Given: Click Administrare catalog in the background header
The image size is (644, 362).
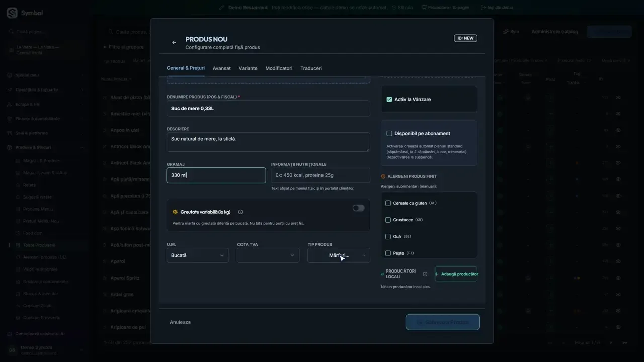Looking at the screenshot, I should tap(555, 32).
